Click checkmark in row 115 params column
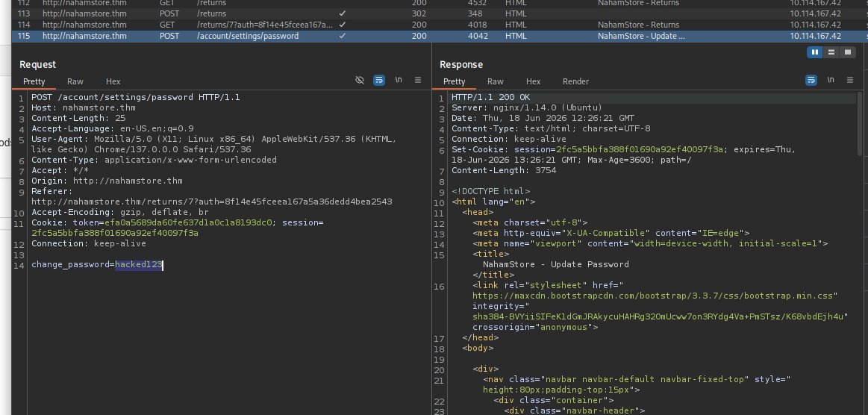Image resolution: width=868 pixels, height=415 pixels. pyautogui.click(x=342, y=36)
